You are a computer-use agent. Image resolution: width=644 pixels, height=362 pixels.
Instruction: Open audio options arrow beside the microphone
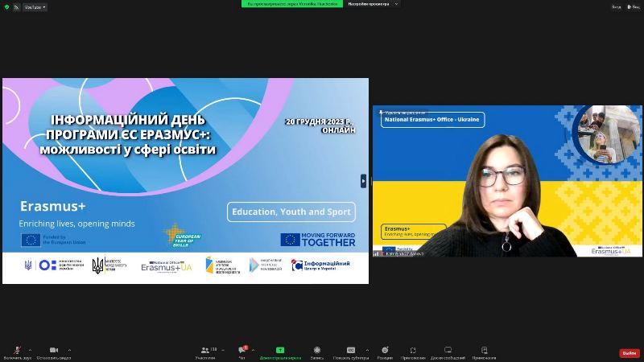(x=30, y=350)
